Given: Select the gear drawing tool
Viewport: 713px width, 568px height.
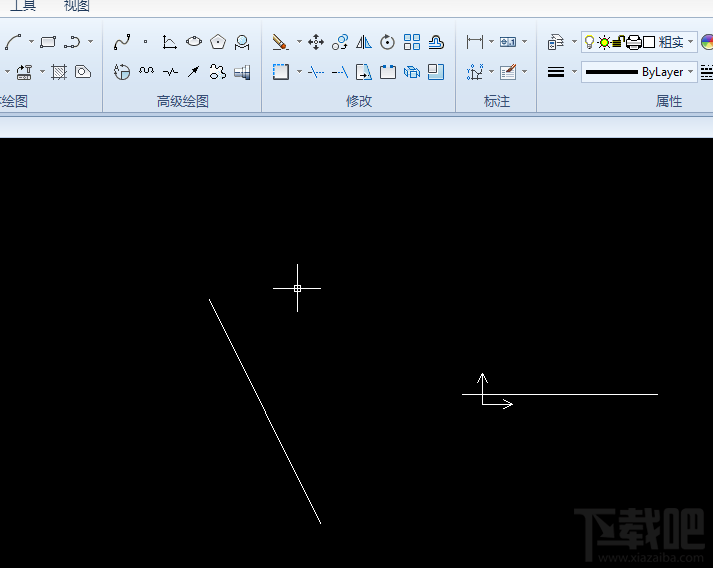Looking at the screenshot, I should coord(218,71).
